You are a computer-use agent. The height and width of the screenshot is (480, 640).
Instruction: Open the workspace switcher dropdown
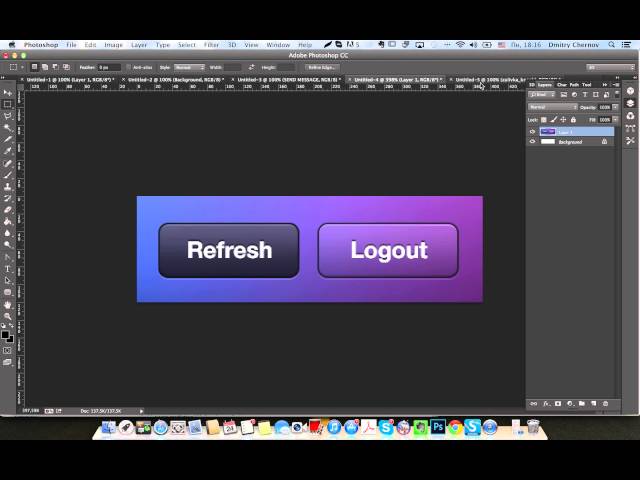tap(610, 67)
